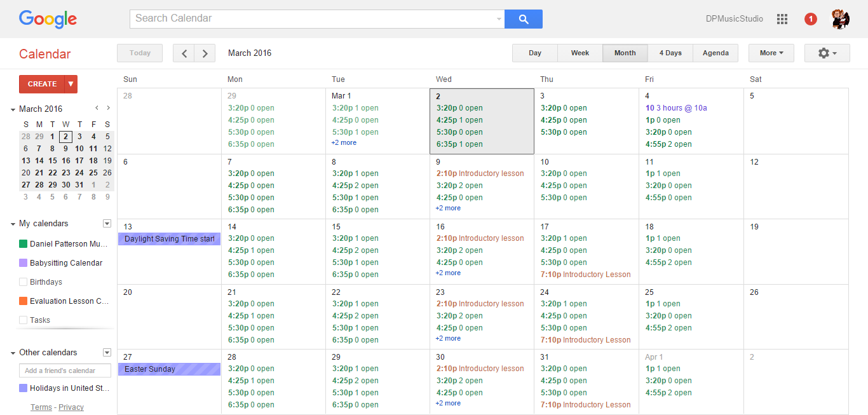Open 3:20p 1 open slot on March 17
The width and height of the screenshot is (868, 415).
coord(564,238)
